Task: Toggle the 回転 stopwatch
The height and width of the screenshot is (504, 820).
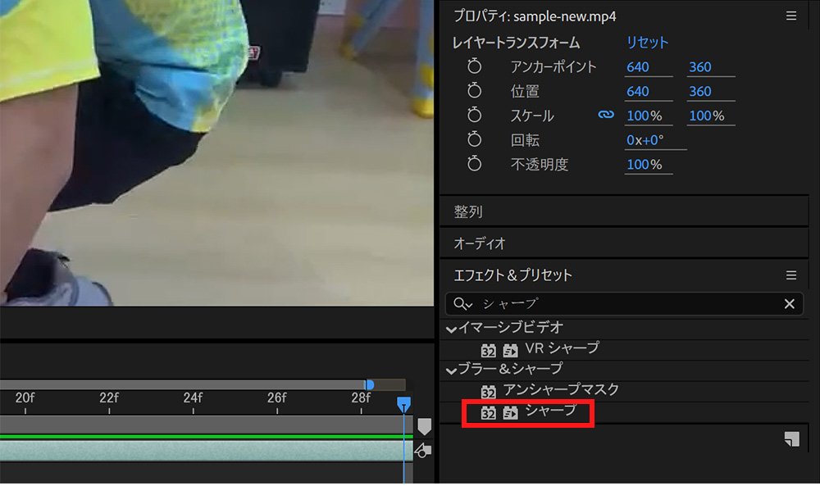Action: click(474, 139)
